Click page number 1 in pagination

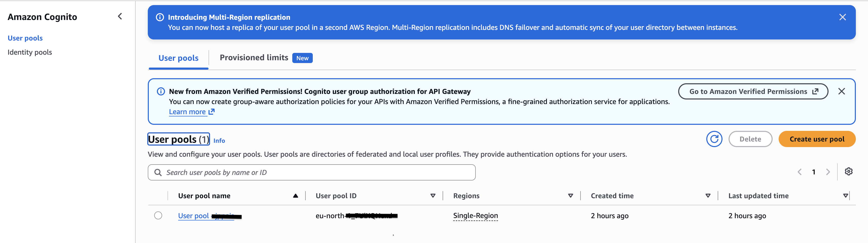pyautogui.click(x=814, y=172)
